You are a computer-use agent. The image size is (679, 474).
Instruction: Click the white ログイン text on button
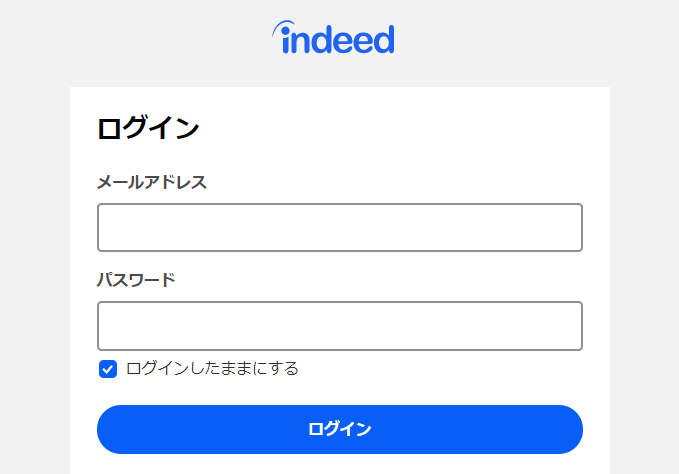(x=340, y=429)
